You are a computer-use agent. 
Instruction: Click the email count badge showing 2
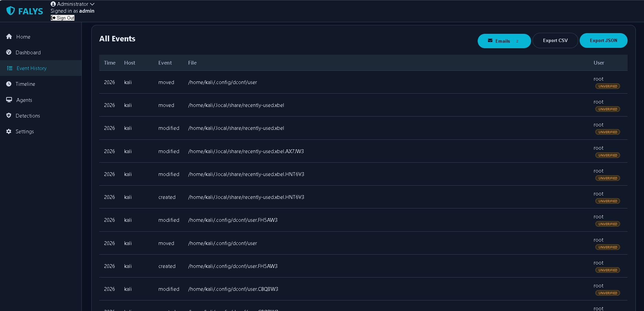[517, 41]
